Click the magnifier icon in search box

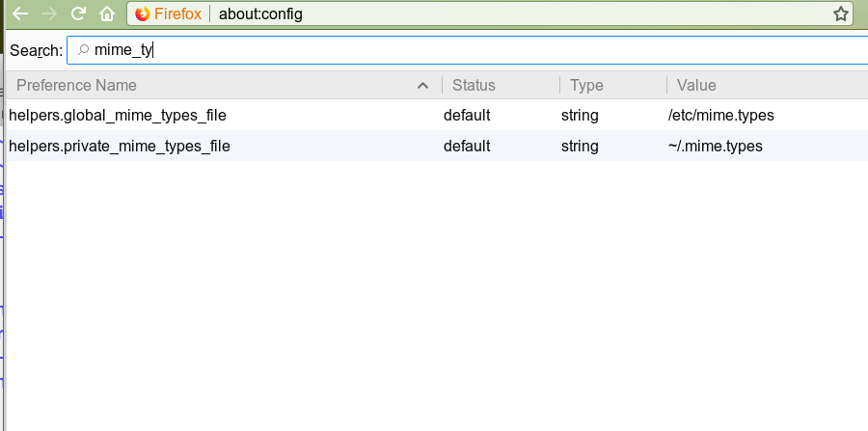click(x=83, y=50)
